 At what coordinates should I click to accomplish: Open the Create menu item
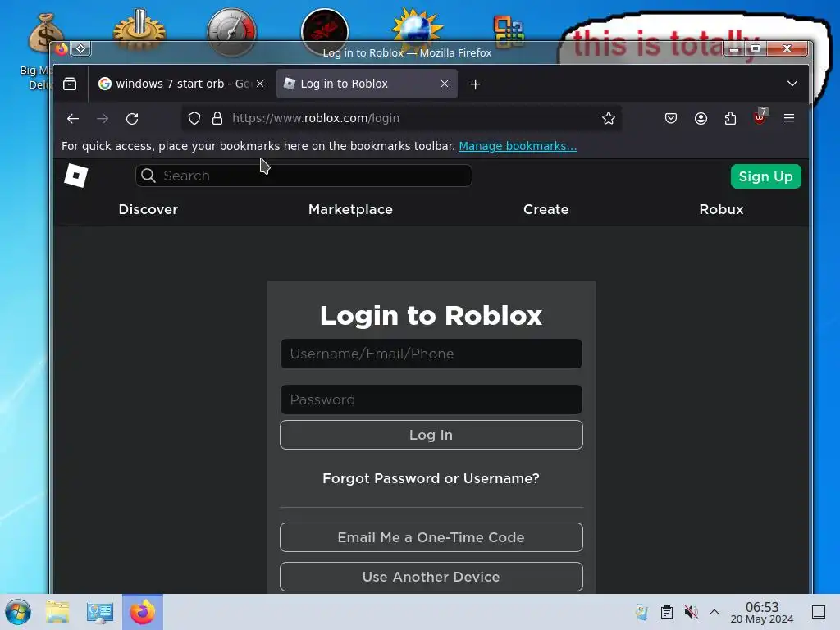pos(546,209)
